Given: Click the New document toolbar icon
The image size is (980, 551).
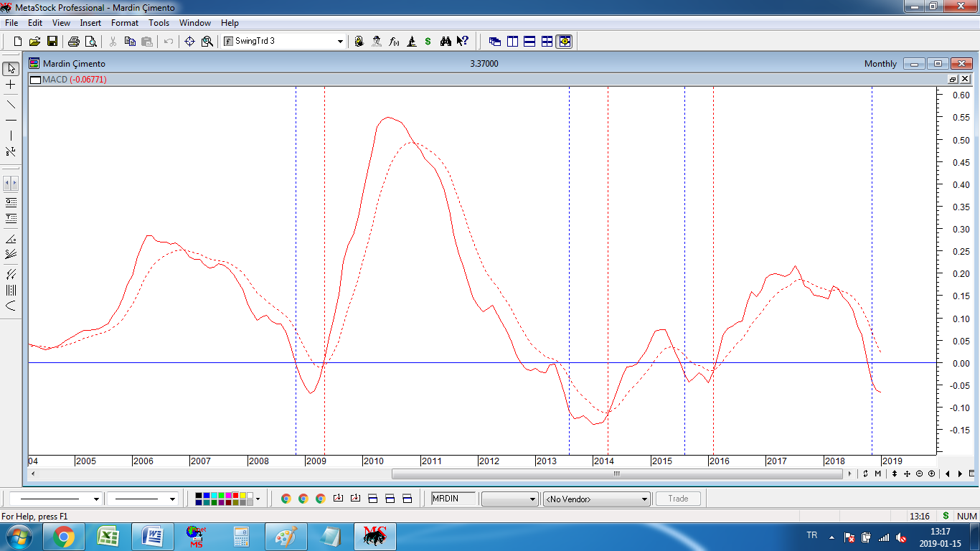Looking at the screenshot, I should tap(18, 42).
